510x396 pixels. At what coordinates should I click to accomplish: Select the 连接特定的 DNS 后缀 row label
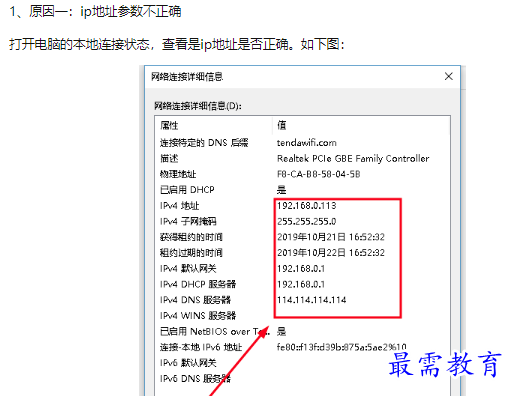[x=204, y=143]
